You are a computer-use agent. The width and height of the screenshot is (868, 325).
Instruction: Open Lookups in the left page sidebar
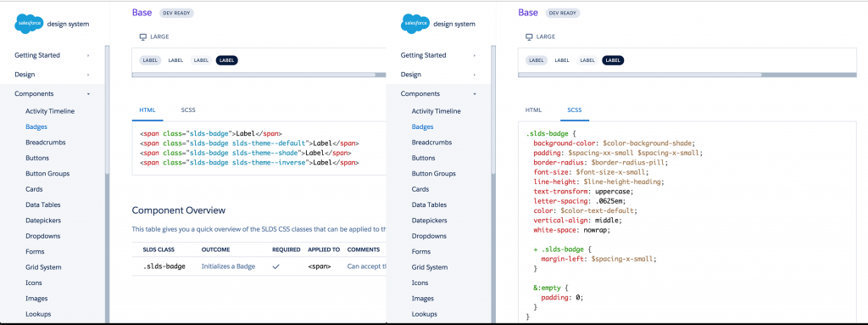[x=38, y=314]
